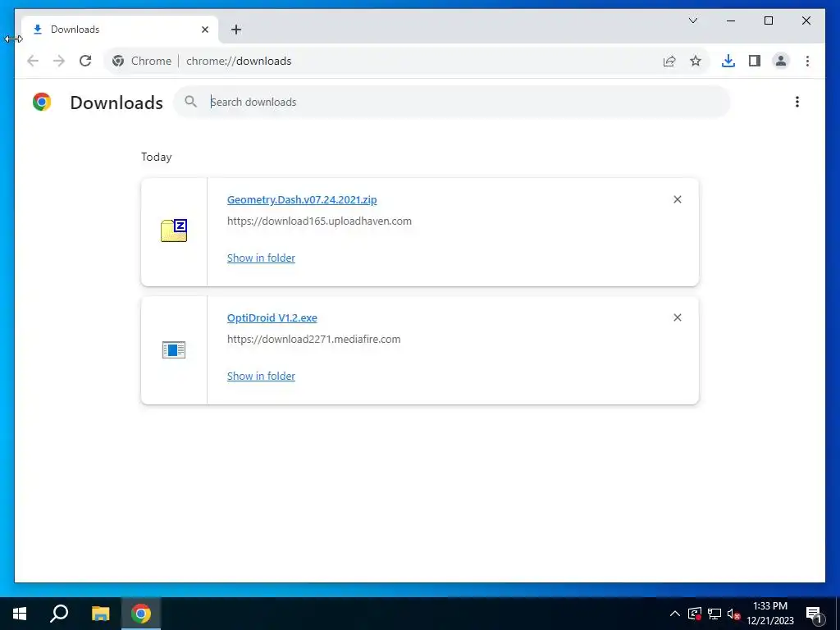Screen dimensions: 840x630
Task: Bookmark this tab with the star icon
Action: pyautogui.click(x=696, y=61)
